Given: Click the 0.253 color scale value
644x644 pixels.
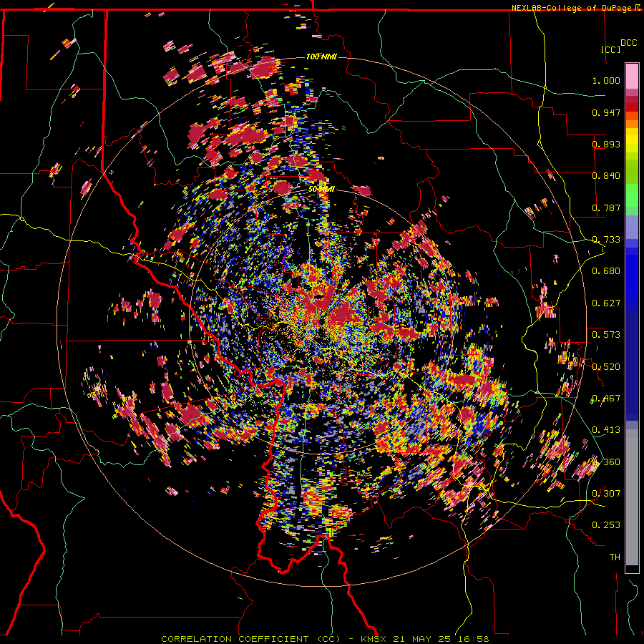Looking at the screenshot, I should coord(606,525).
